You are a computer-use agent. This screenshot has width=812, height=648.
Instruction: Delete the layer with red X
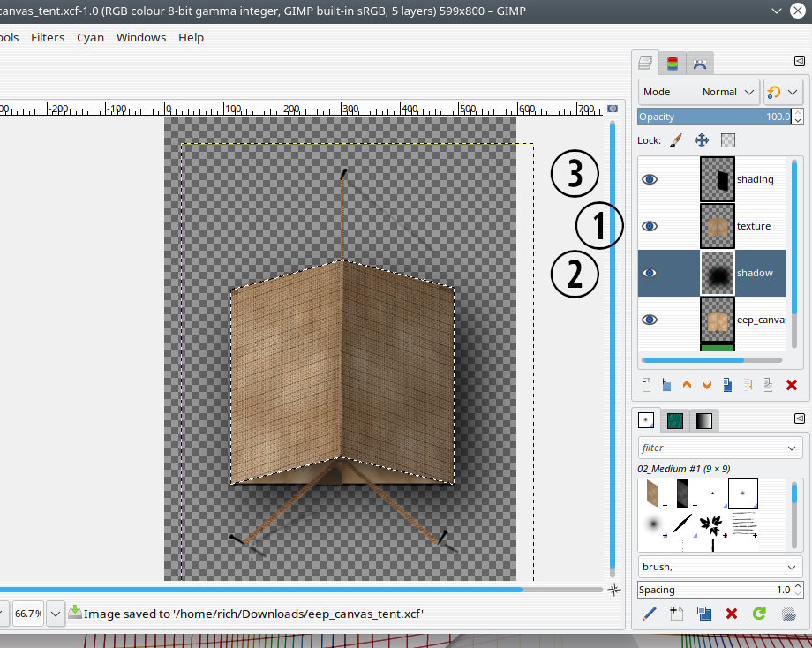[791, 385]
